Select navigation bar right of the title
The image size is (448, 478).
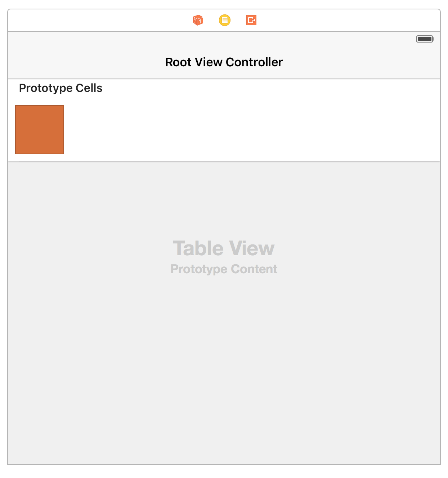[x=360, y=62]
